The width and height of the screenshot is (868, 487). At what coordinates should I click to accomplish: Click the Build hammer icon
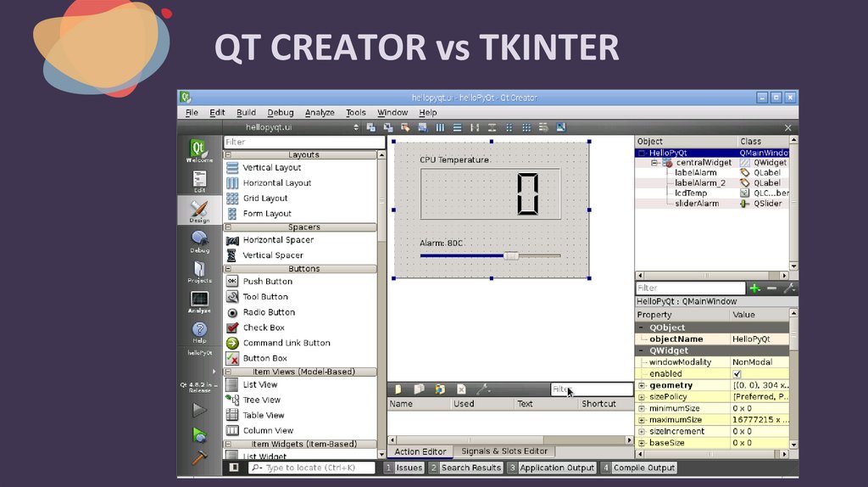click(x=199, y=457)
